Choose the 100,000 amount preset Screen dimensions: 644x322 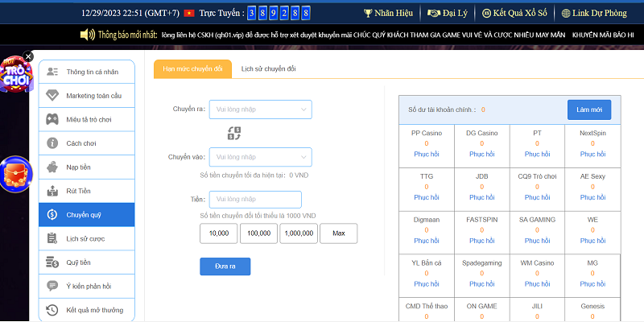[258, 233]
